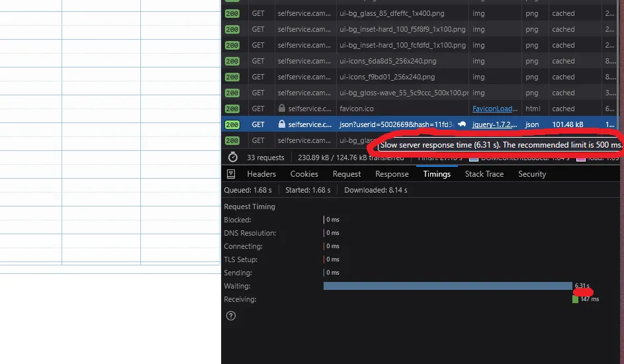Image resolution: width=624 pixels, height=364 pixels.
Task: Click the Queued: 1.68 s label
Action: pyautogui.click(x=247, y=190)
